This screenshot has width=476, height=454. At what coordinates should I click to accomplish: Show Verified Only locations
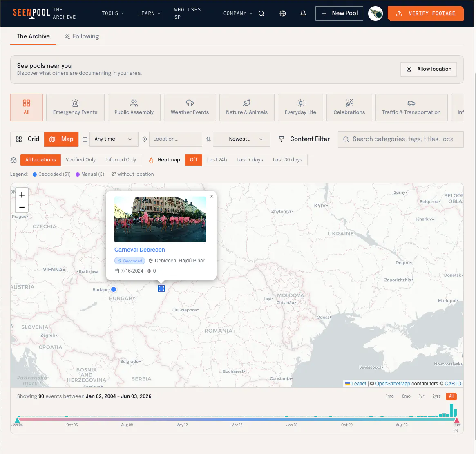pos(81,160)
